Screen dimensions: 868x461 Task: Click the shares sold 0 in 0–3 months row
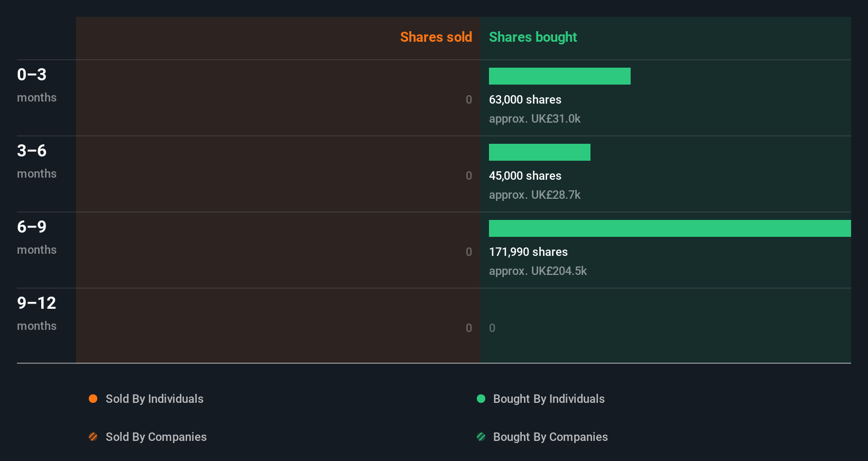click(x=469, y=99)
